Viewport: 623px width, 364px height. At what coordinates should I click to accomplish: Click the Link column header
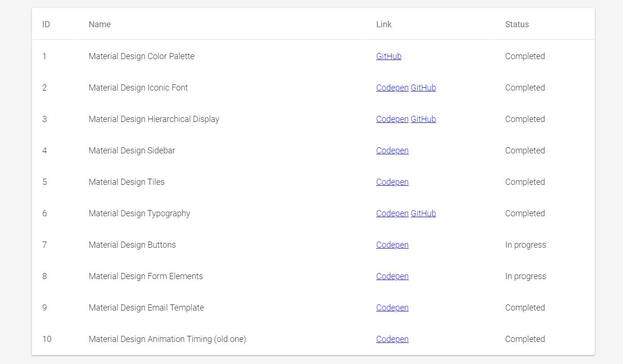coord(384,24)
